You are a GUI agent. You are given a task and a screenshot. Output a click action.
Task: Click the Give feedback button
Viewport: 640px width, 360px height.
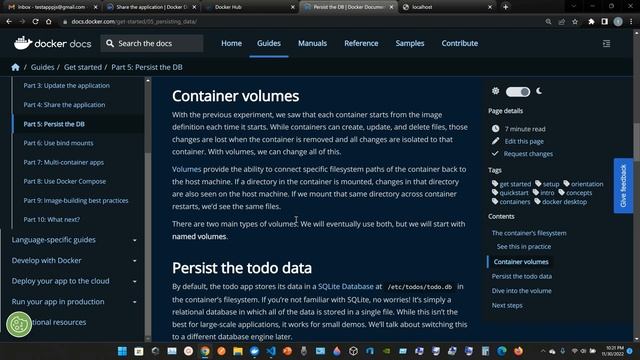point(623,186)
